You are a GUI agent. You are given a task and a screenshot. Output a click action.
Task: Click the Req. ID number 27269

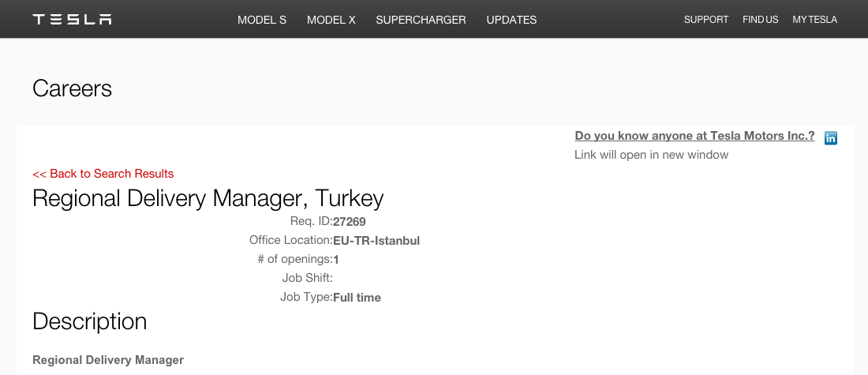coord(349,222)
